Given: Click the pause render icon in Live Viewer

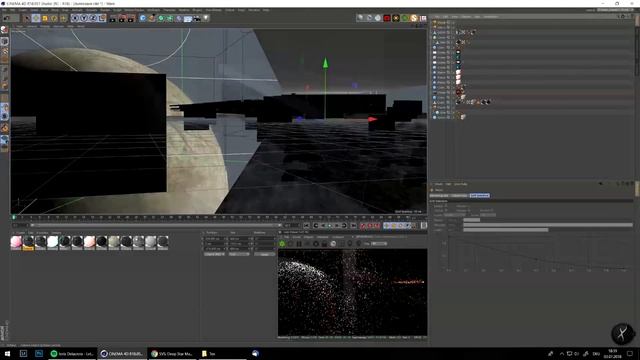Looking at the screenshot, I should 299,244.
